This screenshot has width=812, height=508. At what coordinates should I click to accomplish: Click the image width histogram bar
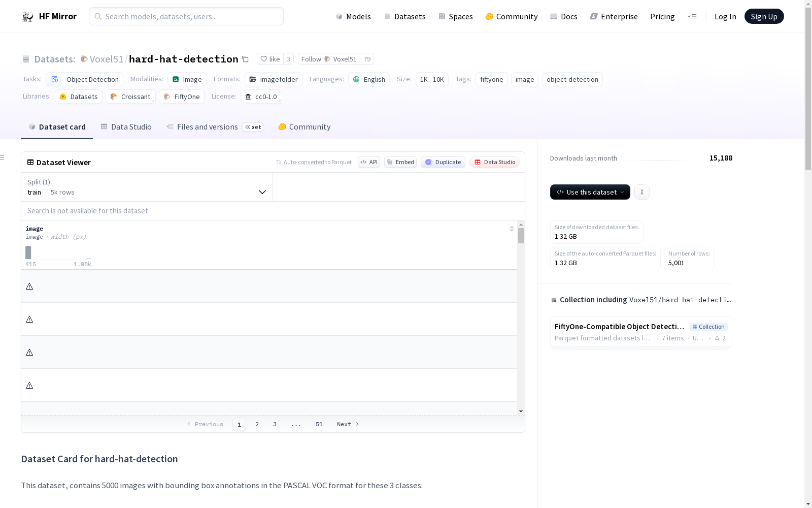28,252
